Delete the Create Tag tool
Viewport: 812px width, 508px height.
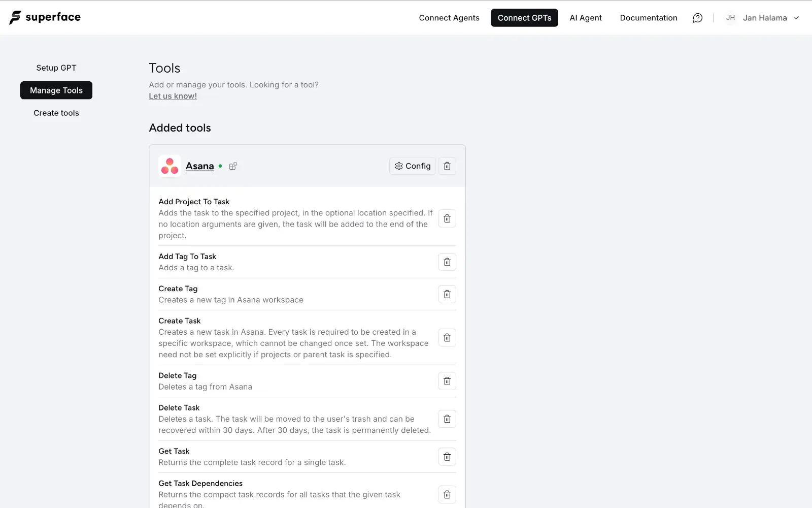pos(447,294)
